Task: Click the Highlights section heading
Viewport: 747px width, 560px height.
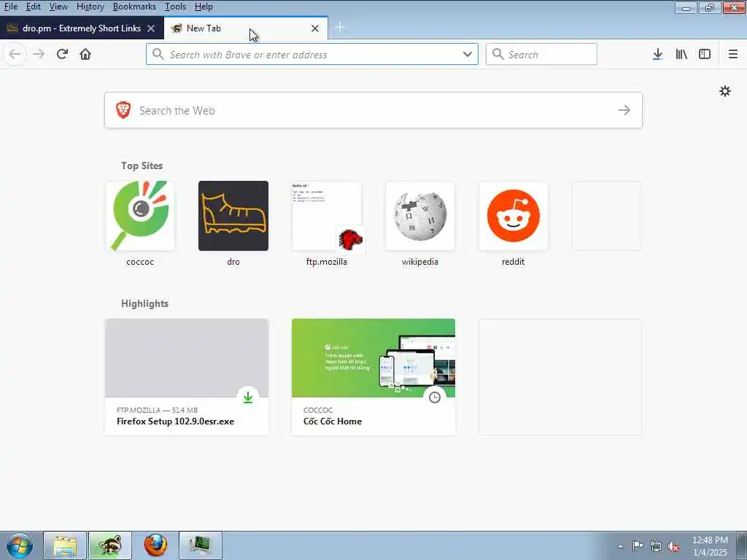Action: (x=145, y=304)
